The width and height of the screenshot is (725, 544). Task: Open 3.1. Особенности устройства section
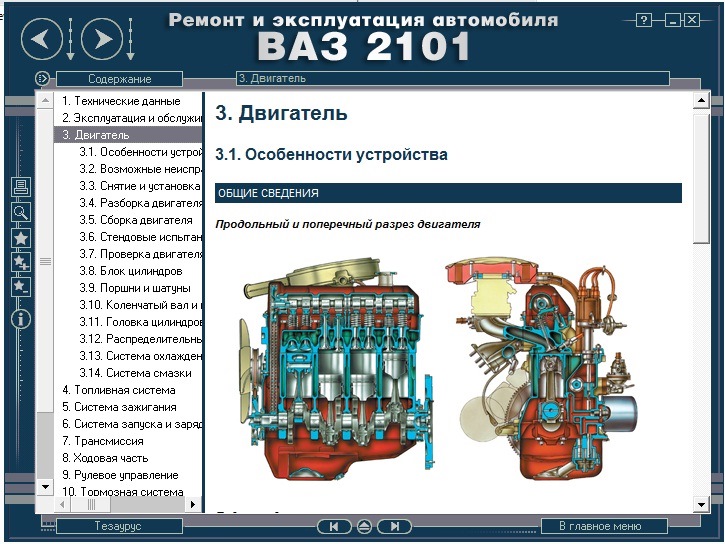[141, 152]
